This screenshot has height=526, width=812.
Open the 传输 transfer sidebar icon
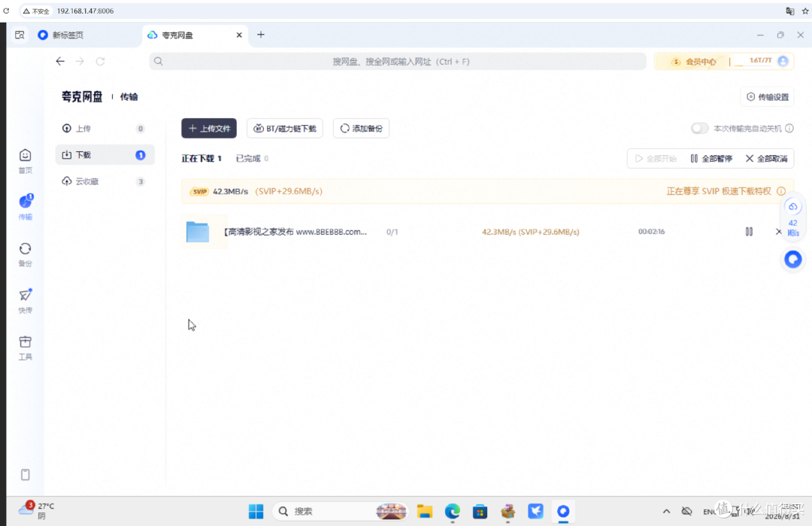25,207
